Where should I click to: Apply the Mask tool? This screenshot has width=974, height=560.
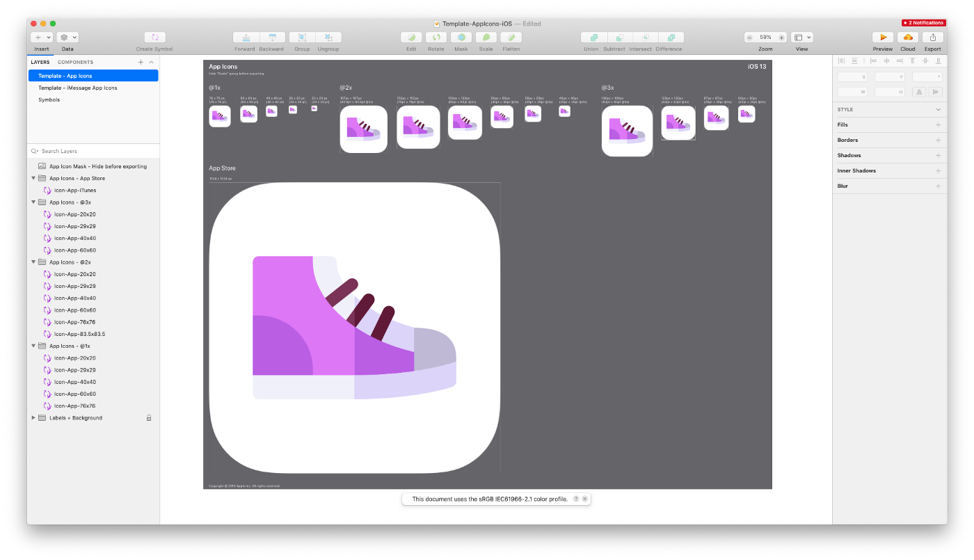tap(461, 38)
